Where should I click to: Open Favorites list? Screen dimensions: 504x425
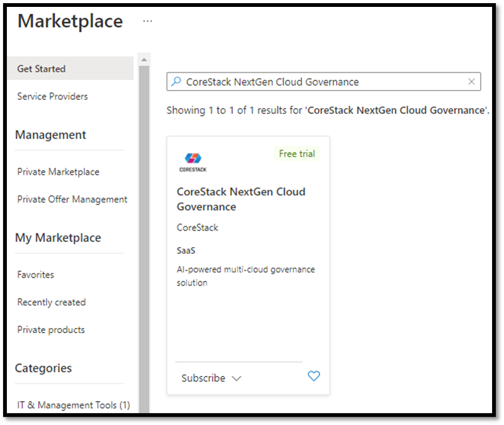[x=35, y=275]
